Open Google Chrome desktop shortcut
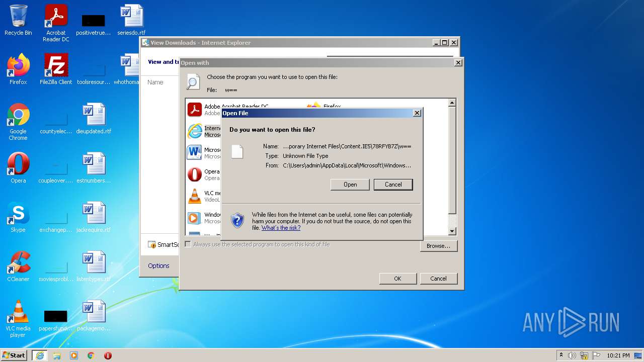Image resolution: width=644 pixels, height=362 pixels. (x=18, y=122)
